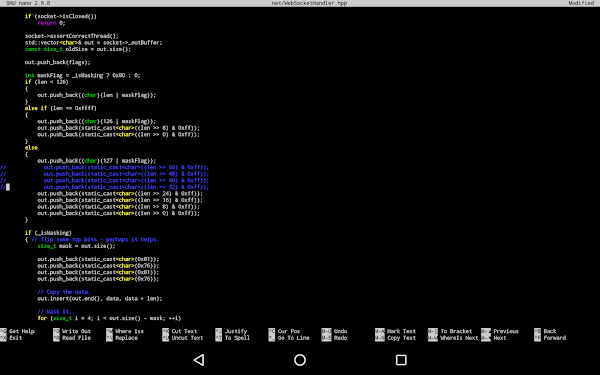Viewport: 600px width, 375px height.
Task: Click the socket->assertCorrectThread(); line
Action: click(72, 36)
